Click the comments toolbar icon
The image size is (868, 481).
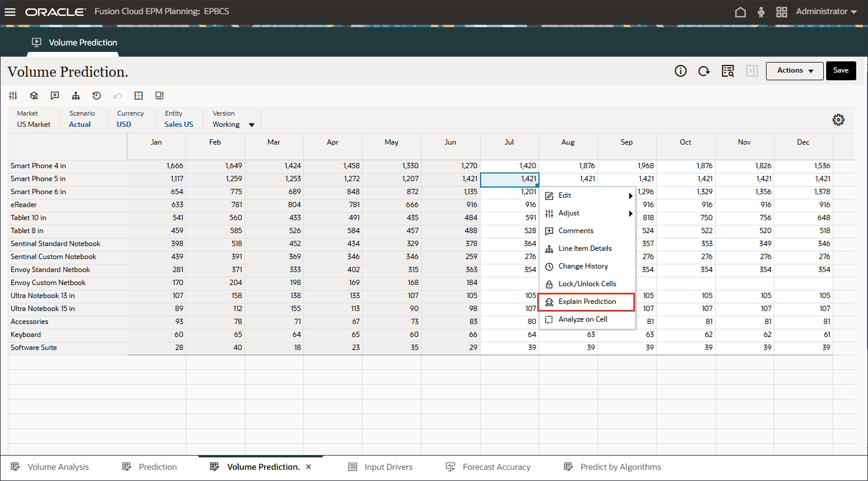(55, 96)
